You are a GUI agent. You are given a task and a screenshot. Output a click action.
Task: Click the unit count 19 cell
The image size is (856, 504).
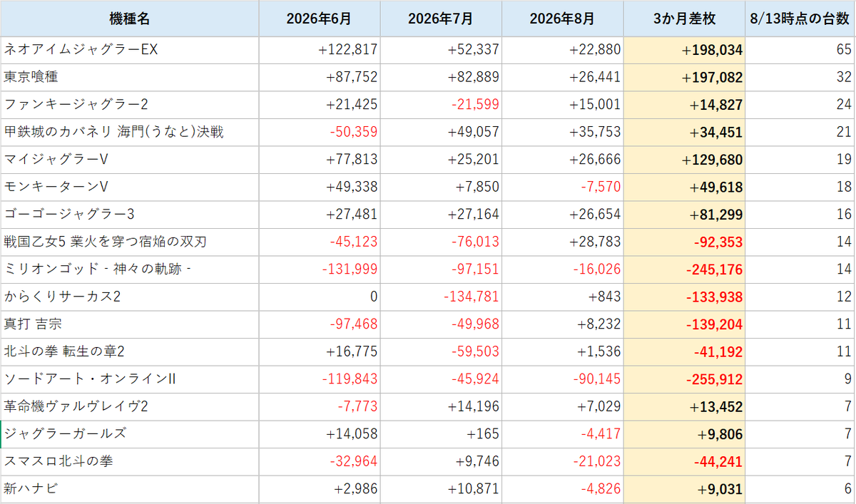[800, 160]
